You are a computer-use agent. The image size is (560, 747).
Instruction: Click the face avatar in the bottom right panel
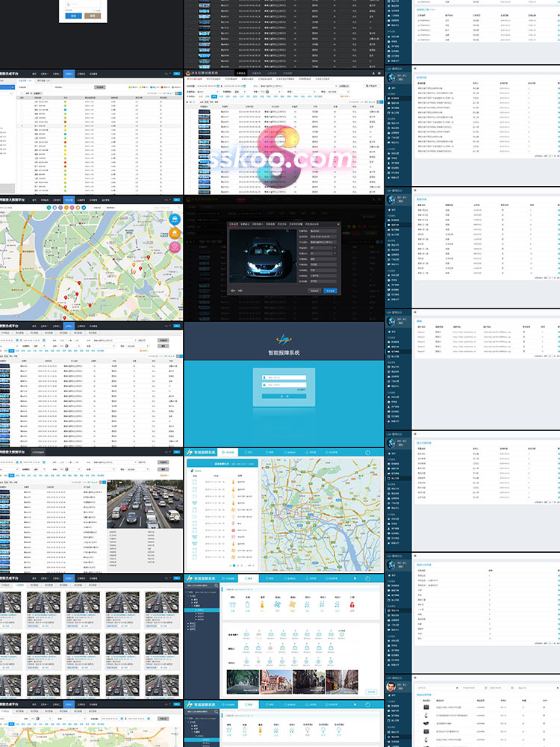[391, 687]
